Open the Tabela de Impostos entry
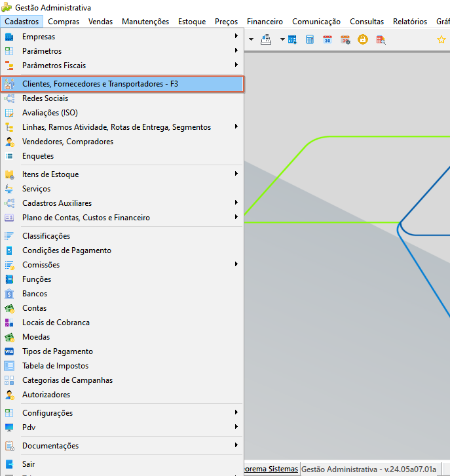This screenshot has width=450, height=476. pos(122,366)
